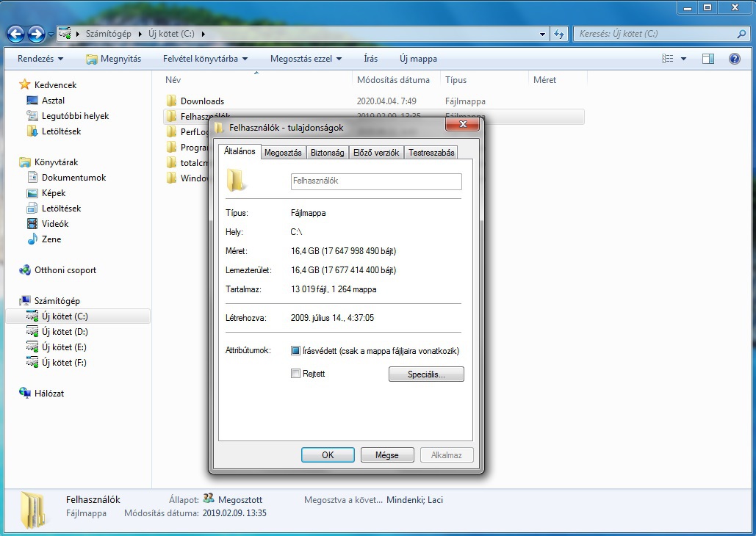
Task: Click the totalcmd folder icon
Action: pyautogui.click(x=171, y=162)
